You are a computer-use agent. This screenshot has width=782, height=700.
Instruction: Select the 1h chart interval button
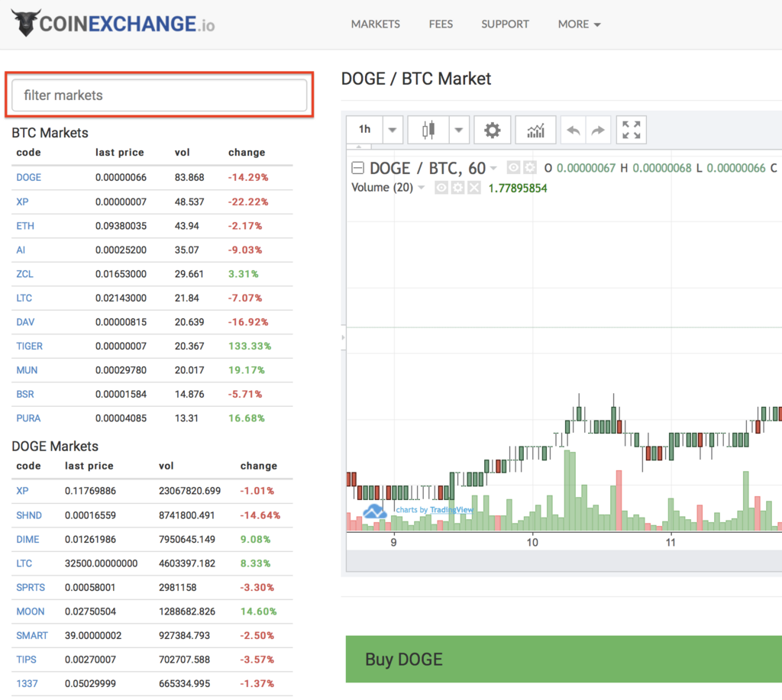(364, 130)
